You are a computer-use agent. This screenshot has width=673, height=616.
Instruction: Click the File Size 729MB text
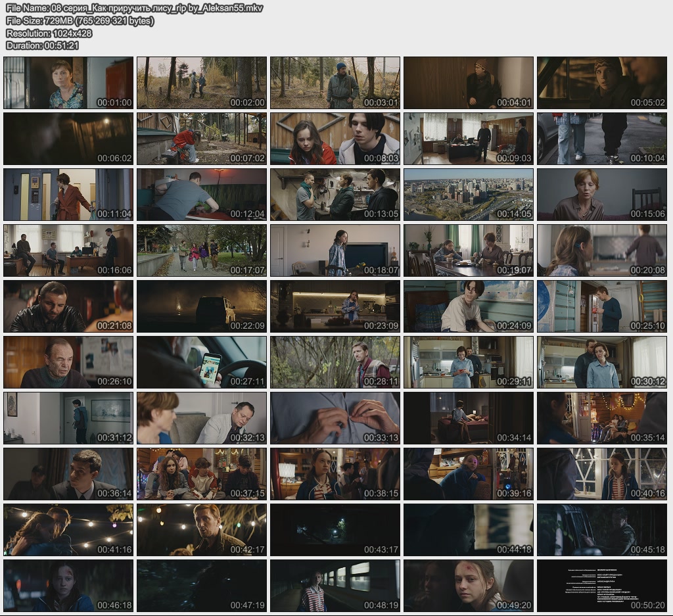click(80, 20)
